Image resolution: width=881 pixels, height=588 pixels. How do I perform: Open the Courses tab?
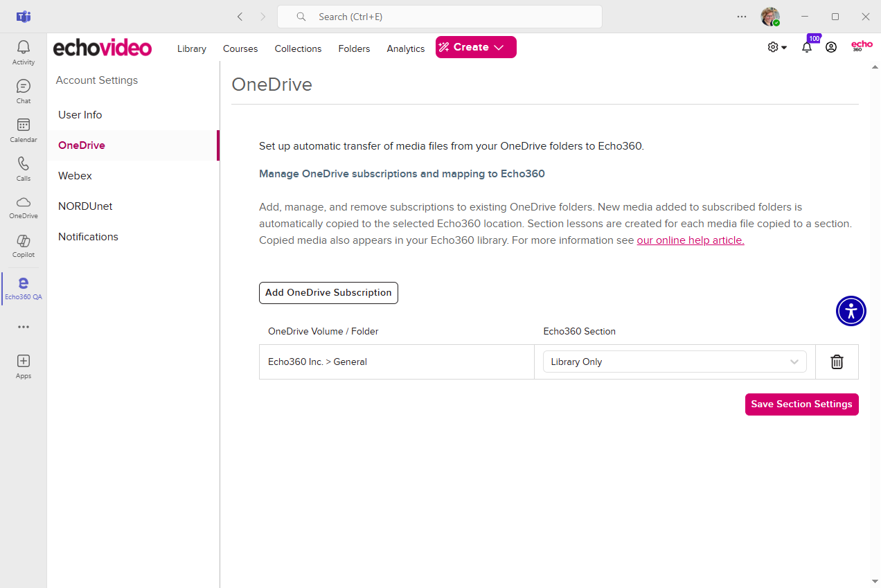click(x=240, y=48)
